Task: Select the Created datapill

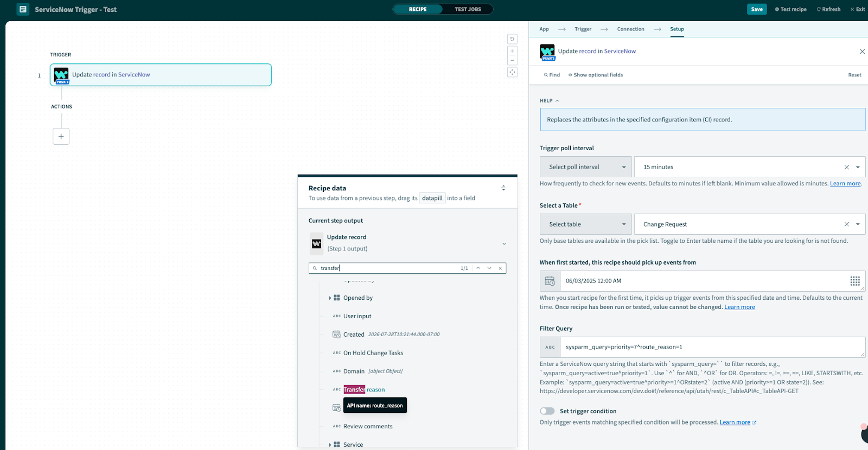Action: point(354,335)
